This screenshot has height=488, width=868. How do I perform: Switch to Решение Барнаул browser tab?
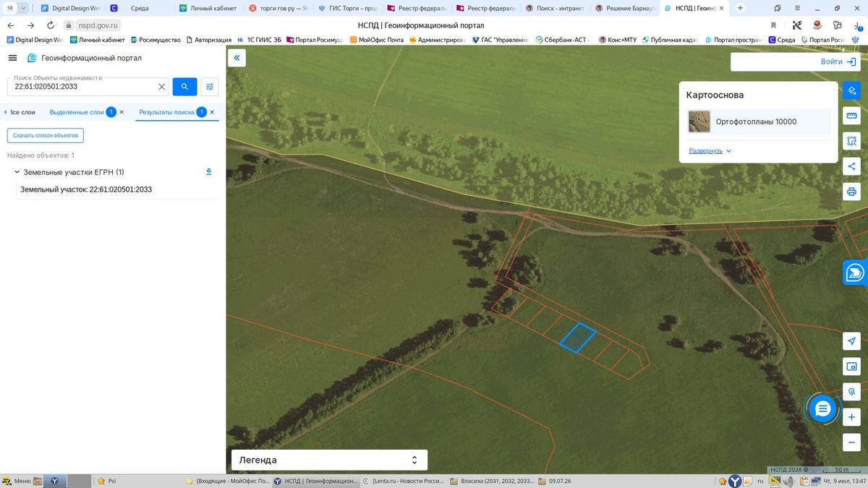click(x=624, y=9)
